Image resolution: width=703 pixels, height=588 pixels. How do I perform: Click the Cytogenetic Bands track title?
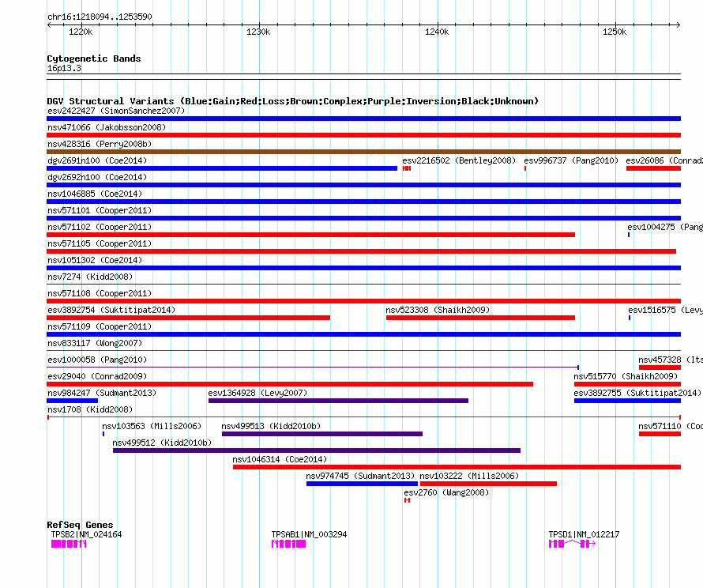(94, 58)
